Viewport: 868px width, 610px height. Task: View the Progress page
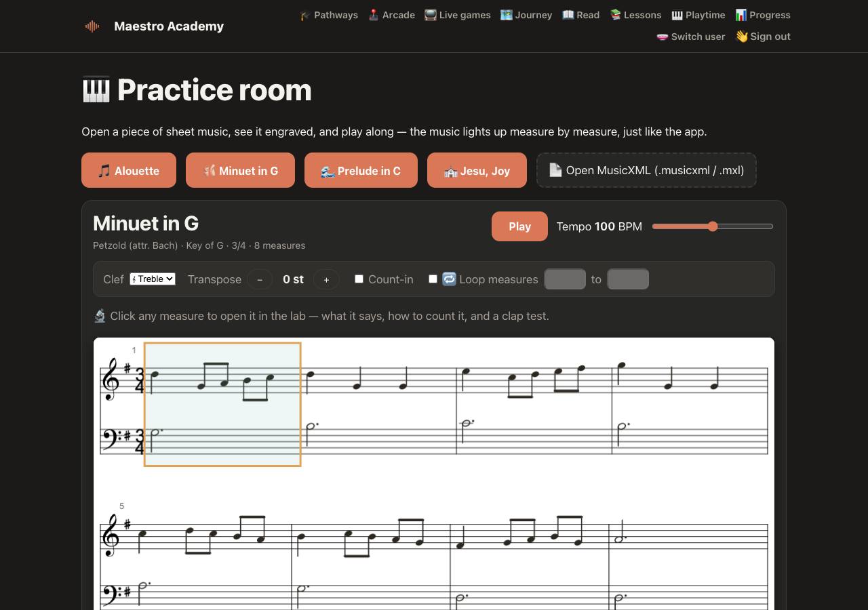(763, 15)
